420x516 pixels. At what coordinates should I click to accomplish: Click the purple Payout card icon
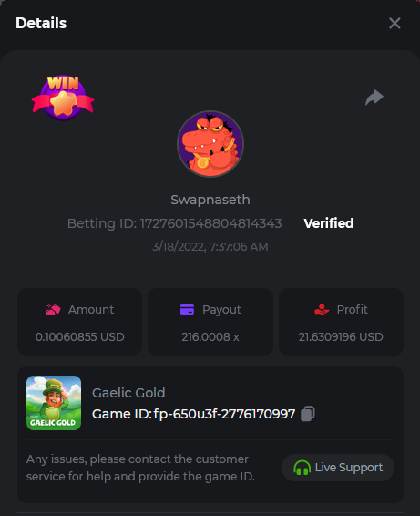coord(187,310)
